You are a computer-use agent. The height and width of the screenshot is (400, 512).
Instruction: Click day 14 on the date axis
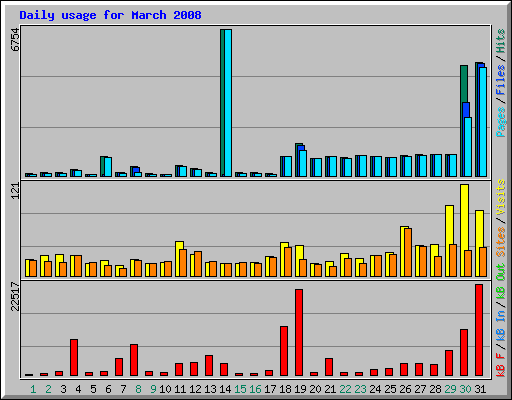point(225,389)
